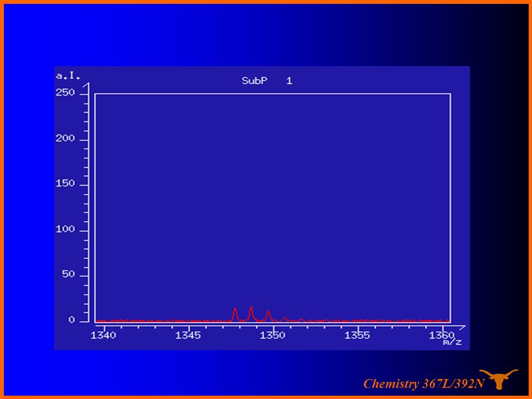Click the 'a.I.' y-axis label

[x=68, y=76]
